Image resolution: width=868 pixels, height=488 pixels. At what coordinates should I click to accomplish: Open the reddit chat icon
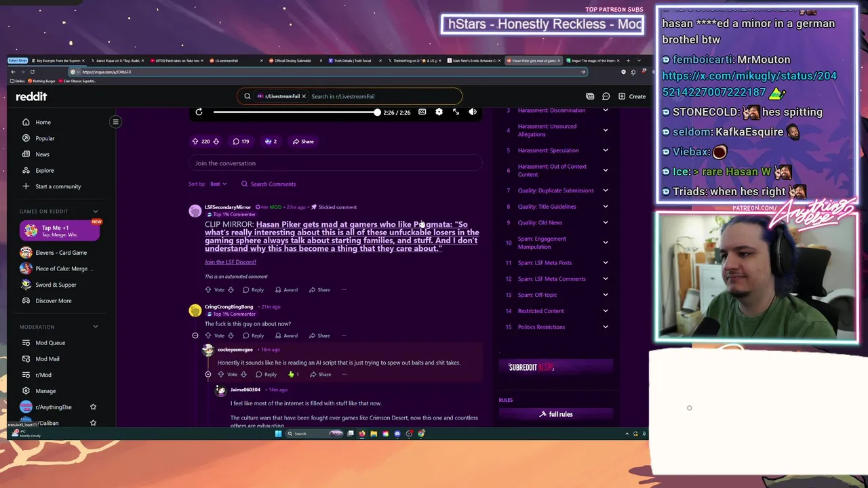point(606,96)
